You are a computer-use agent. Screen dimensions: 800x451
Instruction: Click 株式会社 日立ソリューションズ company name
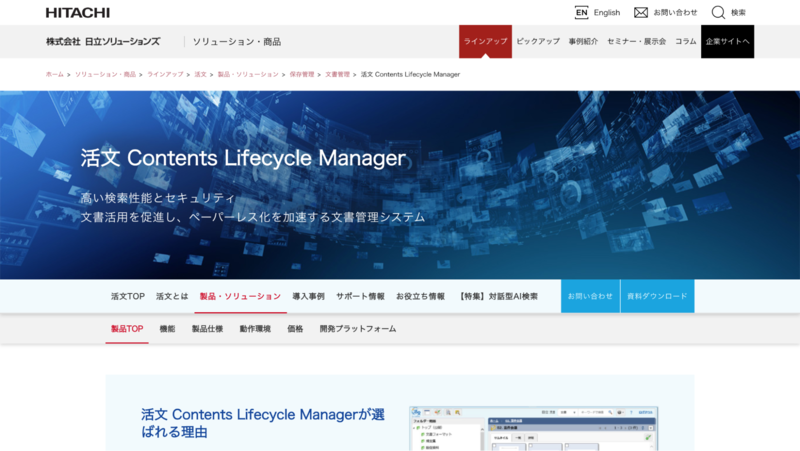point(103,42)
